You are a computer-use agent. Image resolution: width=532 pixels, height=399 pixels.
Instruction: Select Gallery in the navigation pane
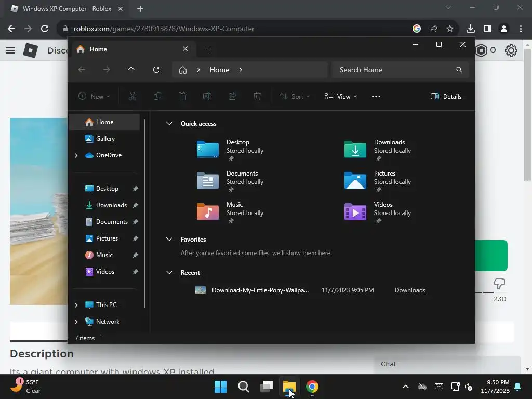[104, 139]
